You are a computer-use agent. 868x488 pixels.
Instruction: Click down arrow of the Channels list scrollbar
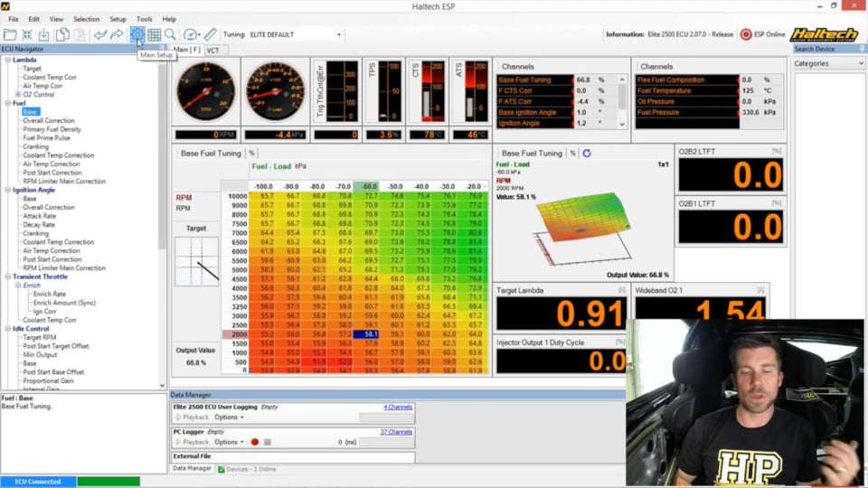pos(622,125)
